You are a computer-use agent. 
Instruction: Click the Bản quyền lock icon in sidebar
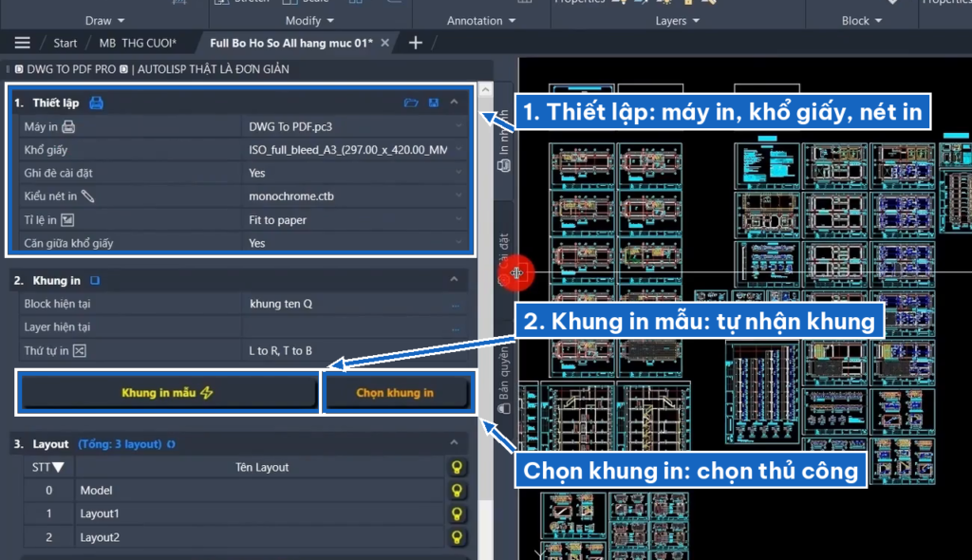504,408
